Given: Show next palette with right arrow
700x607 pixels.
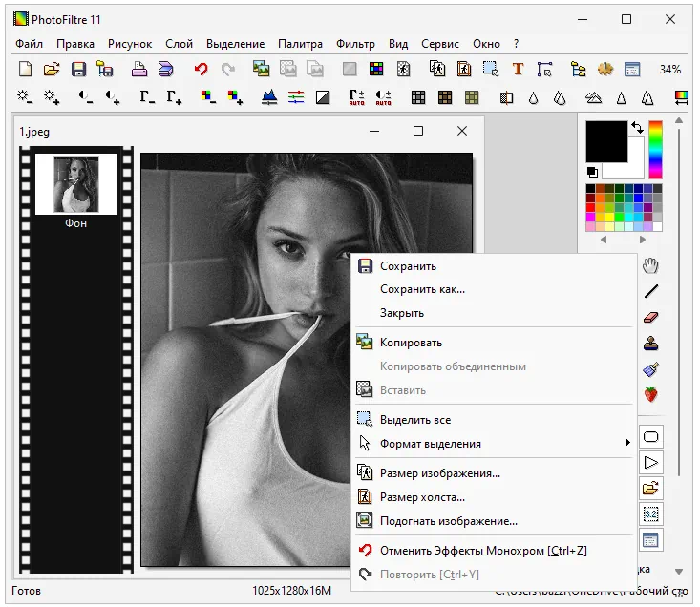Looking at the screenshot, I should (643, 240).
